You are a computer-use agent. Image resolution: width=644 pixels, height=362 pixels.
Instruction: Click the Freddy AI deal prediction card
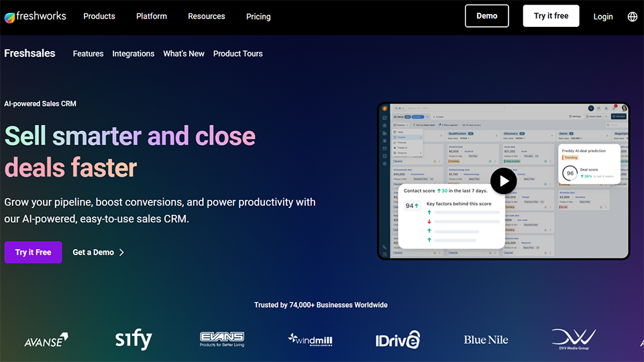point(589,164)
